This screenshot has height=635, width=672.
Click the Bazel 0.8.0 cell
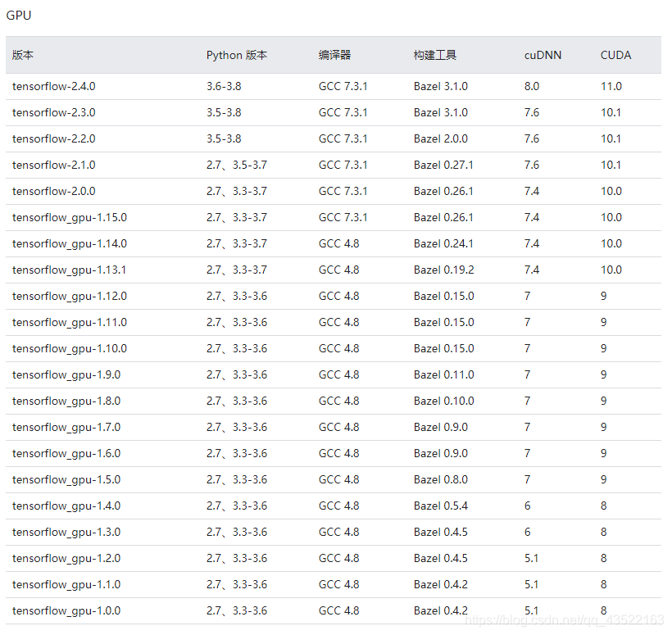tap(441, 479)
